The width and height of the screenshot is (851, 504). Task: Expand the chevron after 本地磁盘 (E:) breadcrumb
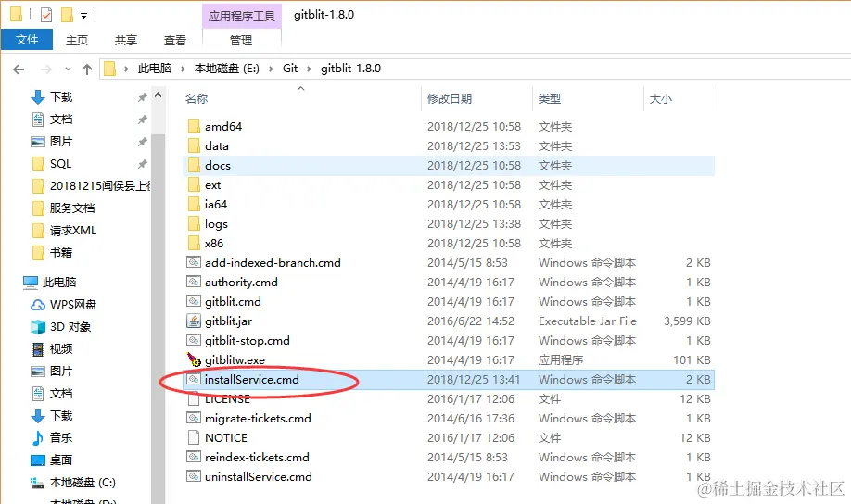pos(271,69)
